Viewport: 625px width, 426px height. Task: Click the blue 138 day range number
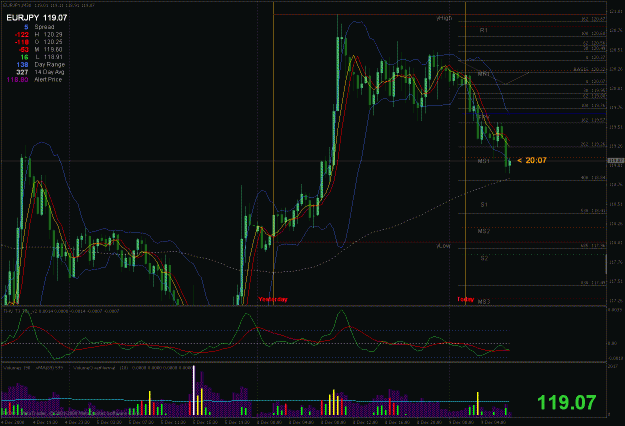(22, 64)
